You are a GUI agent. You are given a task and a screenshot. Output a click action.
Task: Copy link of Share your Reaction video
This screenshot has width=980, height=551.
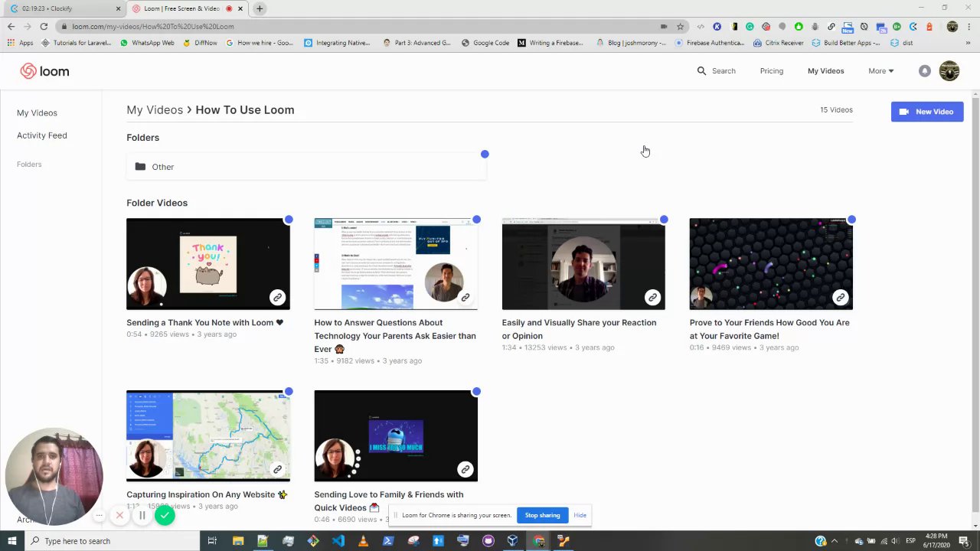pos(652,297)
